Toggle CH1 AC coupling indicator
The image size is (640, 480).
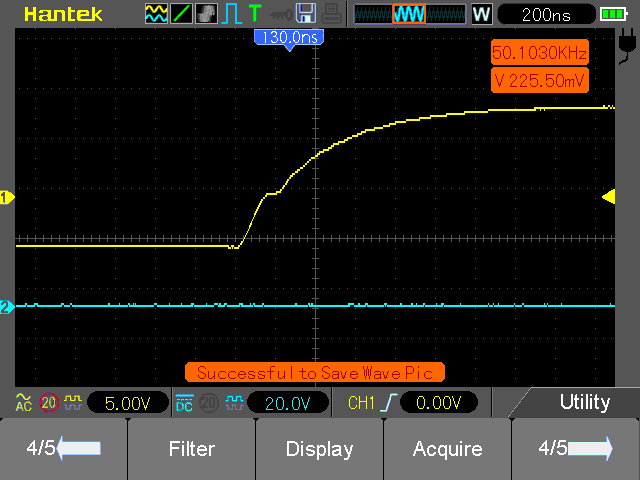click(24, 403)
